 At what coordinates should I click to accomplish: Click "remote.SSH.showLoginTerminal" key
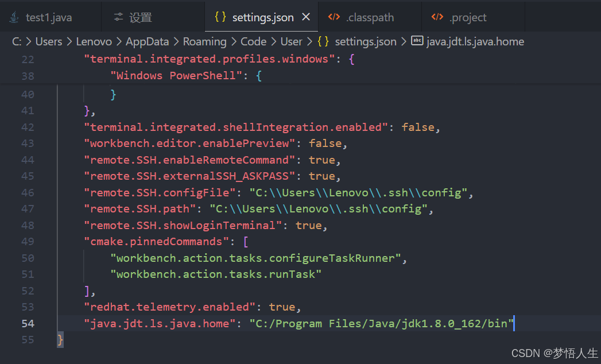click(x=183, y=225)
